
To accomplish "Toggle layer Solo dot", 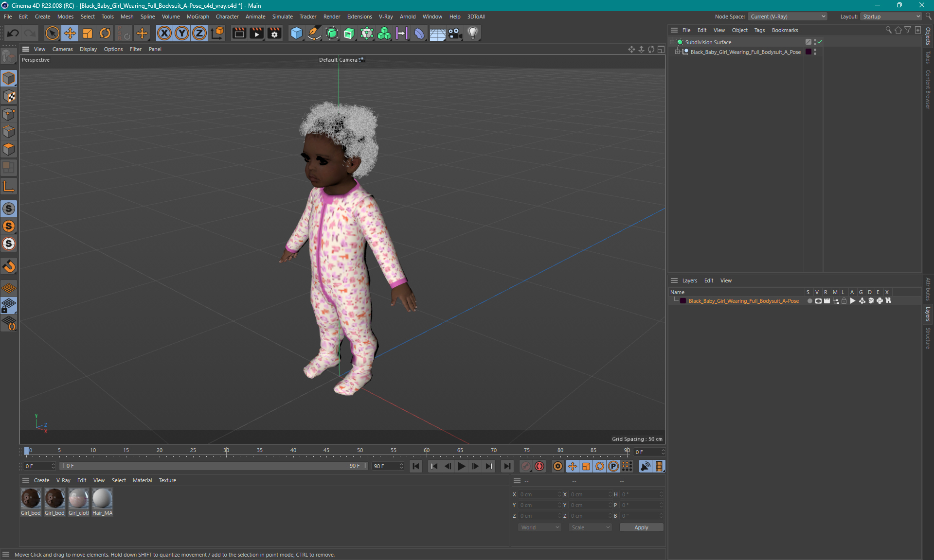I will (x=809, y=301).
